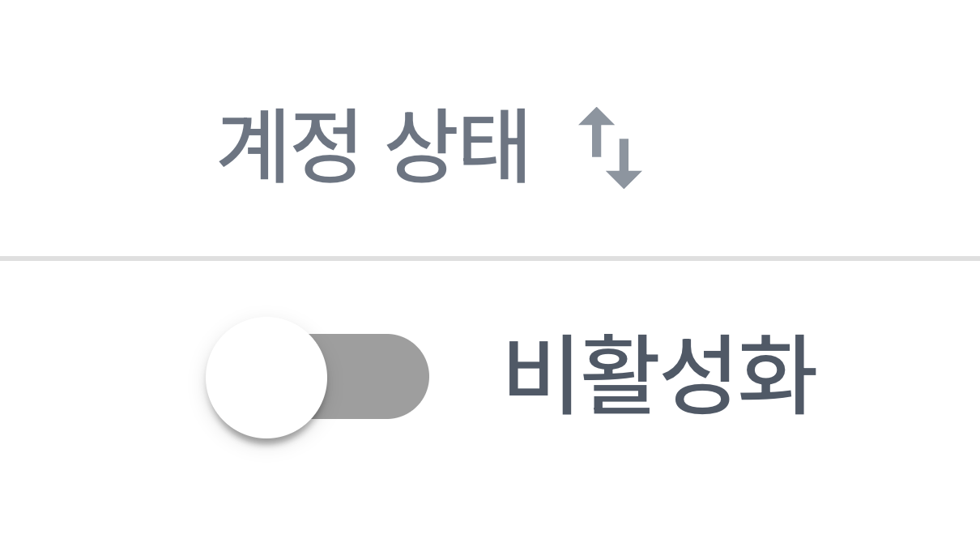Toggle the 비활성화 account switch on

317,377
